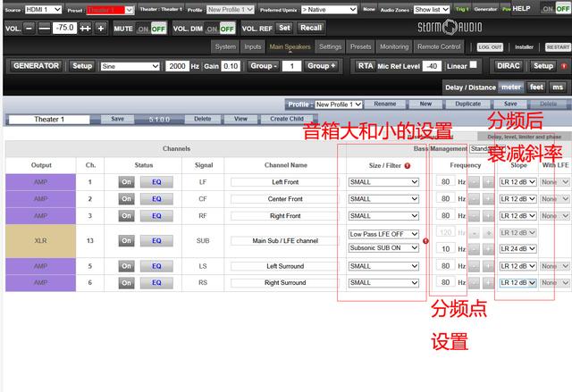This screenshot has height=392, width=572.
Task: Click the Size / Filter red info icon
Action: tap(408, 165)
